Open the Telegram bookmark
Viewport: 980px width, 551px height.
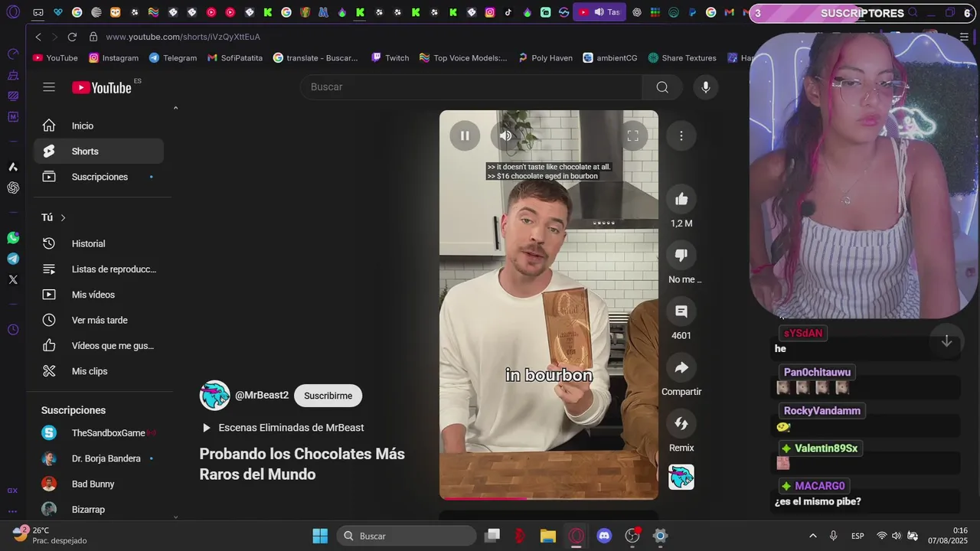173,57
